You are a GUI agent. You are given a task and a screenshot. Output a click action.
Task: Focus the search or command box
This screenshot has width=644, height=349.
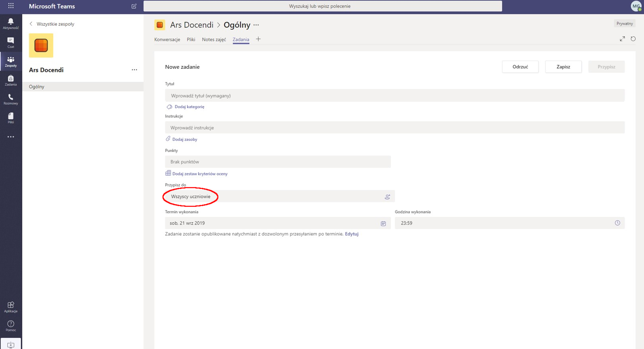pyautogui.click(x=323, y=6)
